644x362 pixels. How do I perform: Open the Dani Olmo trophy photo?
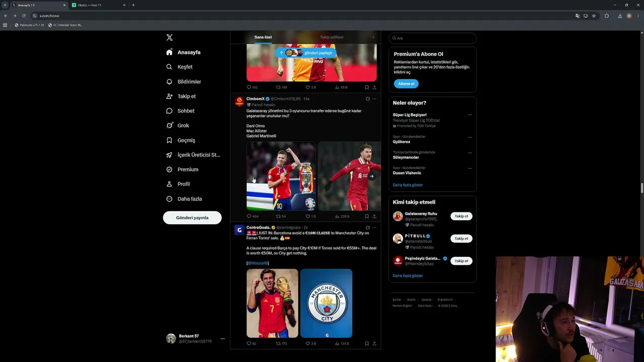point(281,176)
